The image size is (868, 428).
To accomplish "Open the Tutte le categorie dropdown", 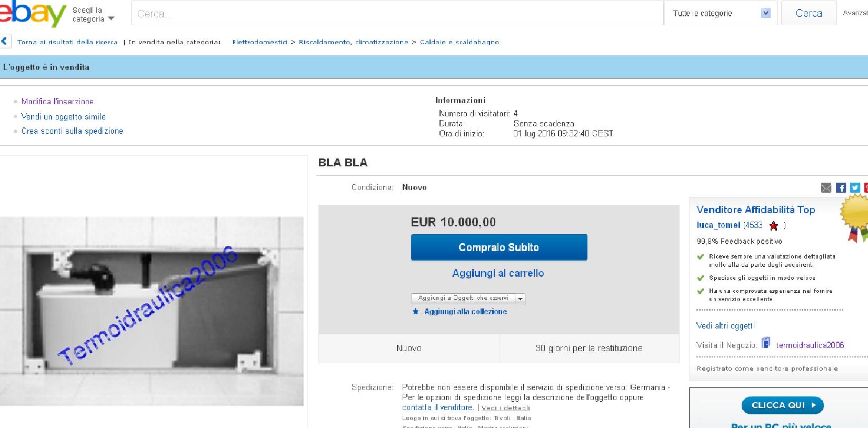I will tap(720, 14).
